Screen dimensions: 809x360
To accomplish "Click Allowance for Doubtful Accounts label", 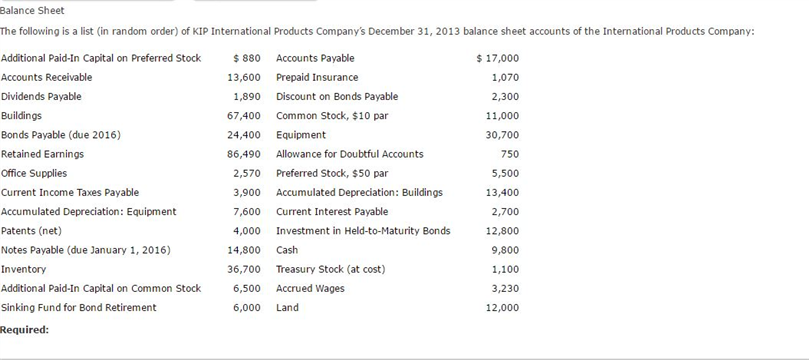I will pyautogui.click(x=350, y=154).
